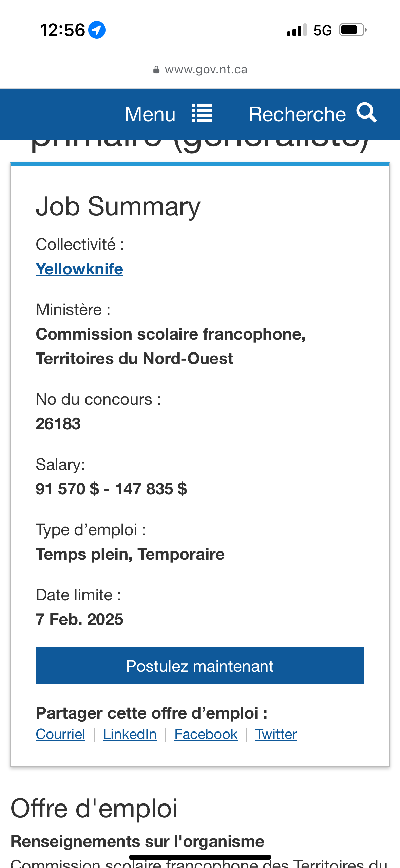Tap the Recherche magnifying glass icon
Viewport: 400px width, 868px height.
[x=366, y=112]
